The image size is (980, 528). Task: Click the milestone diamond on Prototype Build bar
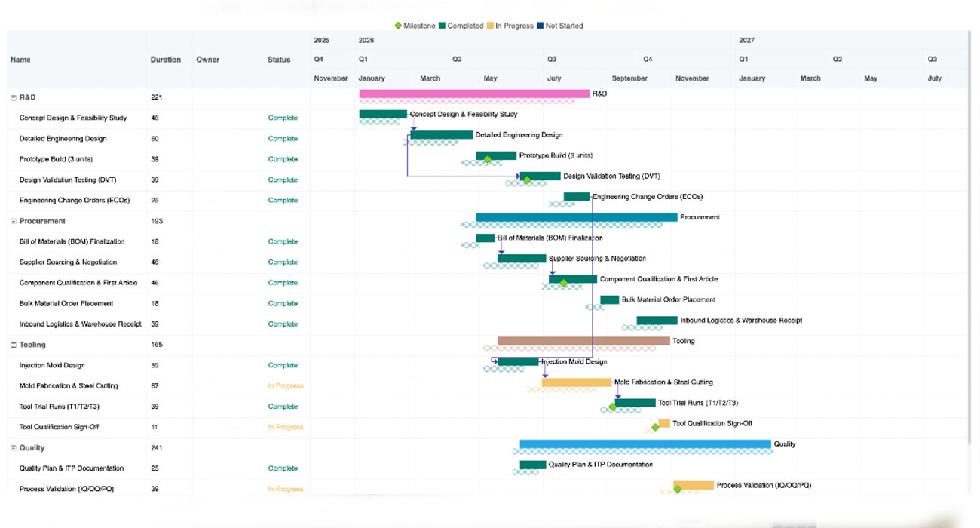[x=488, y=159]
